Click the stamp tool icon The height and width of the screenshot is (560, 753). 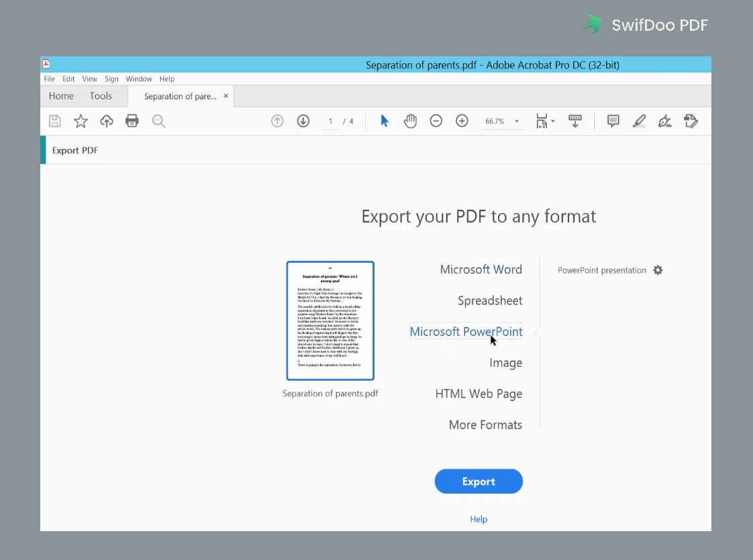(x=691, y=121)
